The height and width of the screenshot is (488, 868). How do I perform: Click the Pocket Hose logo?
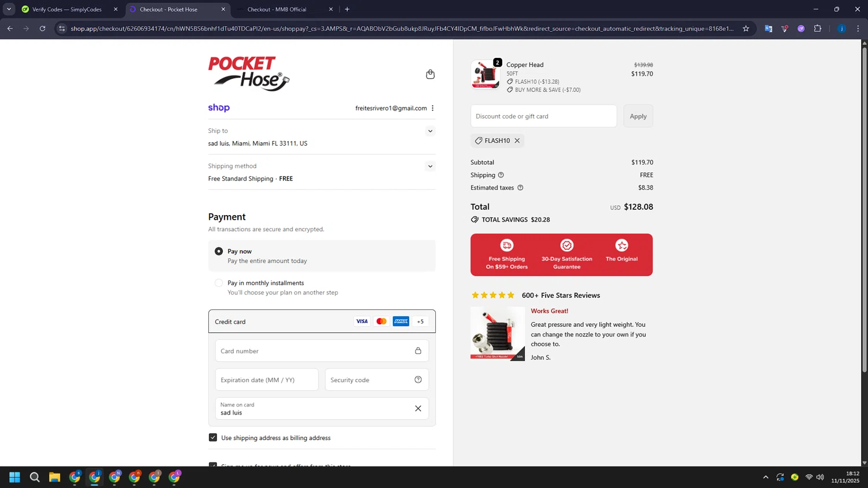pos(249,73)
